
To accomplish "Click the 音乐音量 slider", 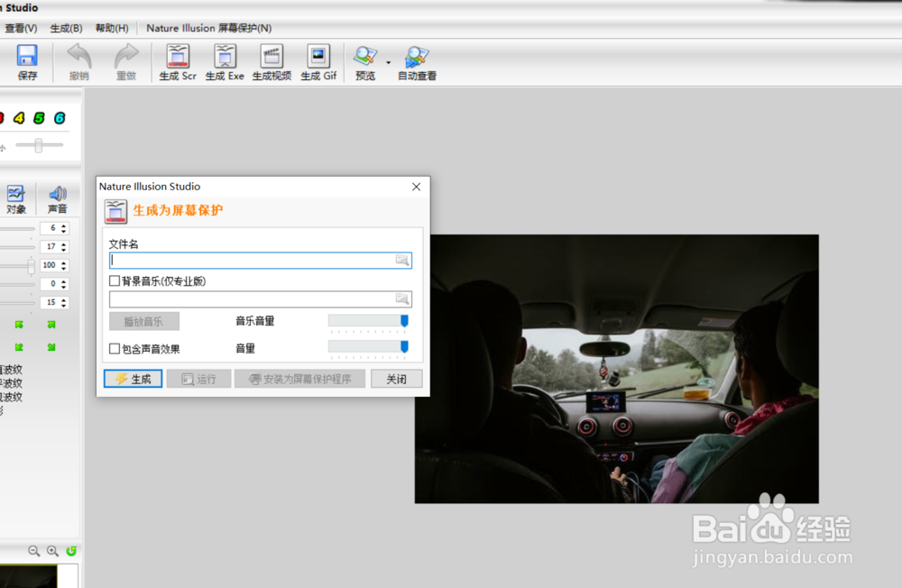I will click(368, 321).
